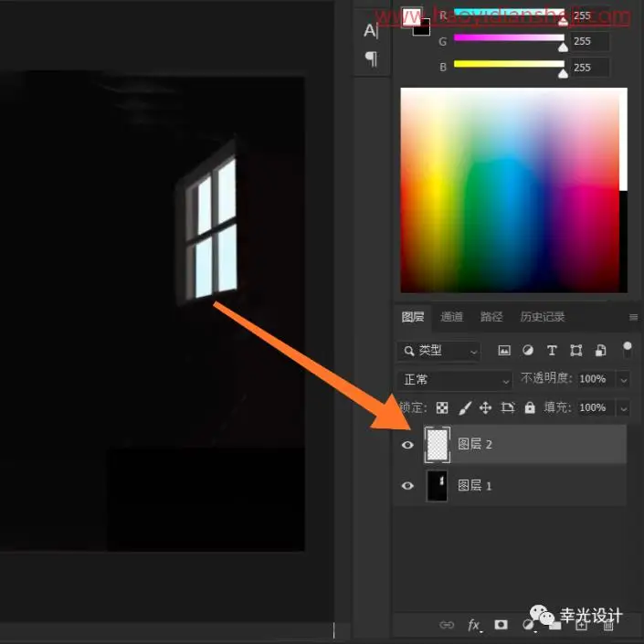Click the foreground color swatch
The image size is (644, 644).
411,16
